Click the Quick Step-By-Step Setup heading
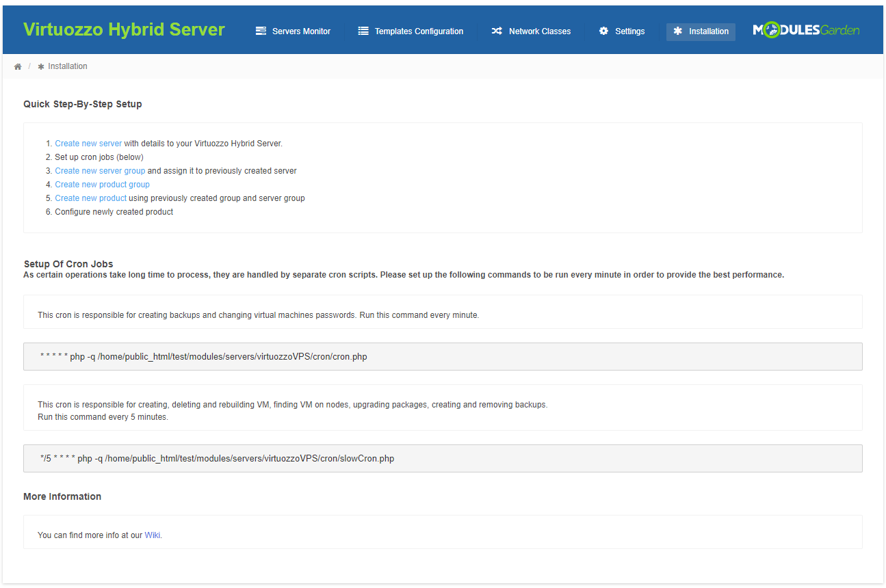Image resolution: width=886 pixels, height=588 pixels. (x=83, y=105)
